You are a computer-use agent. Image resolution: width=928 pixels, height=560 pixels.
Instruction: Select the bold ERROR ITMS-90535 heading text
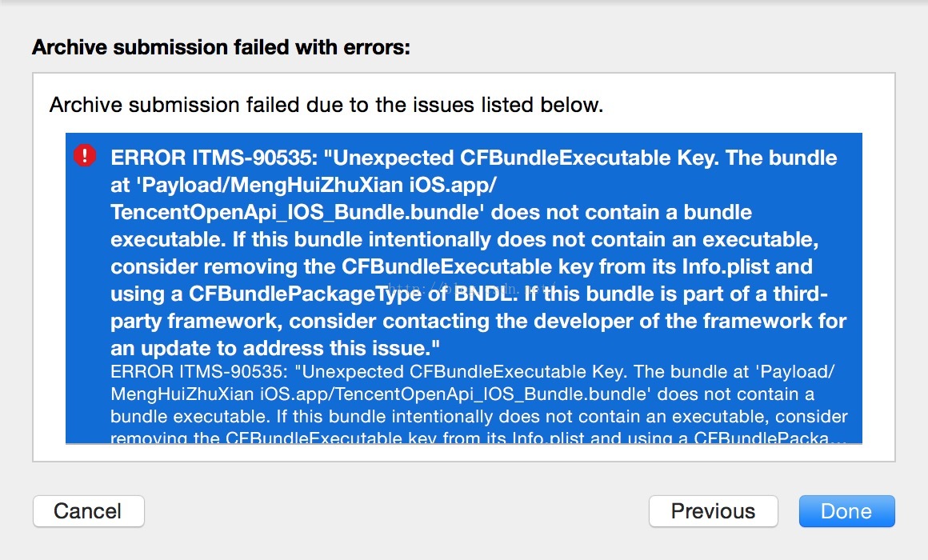click(x=214, y=158)
